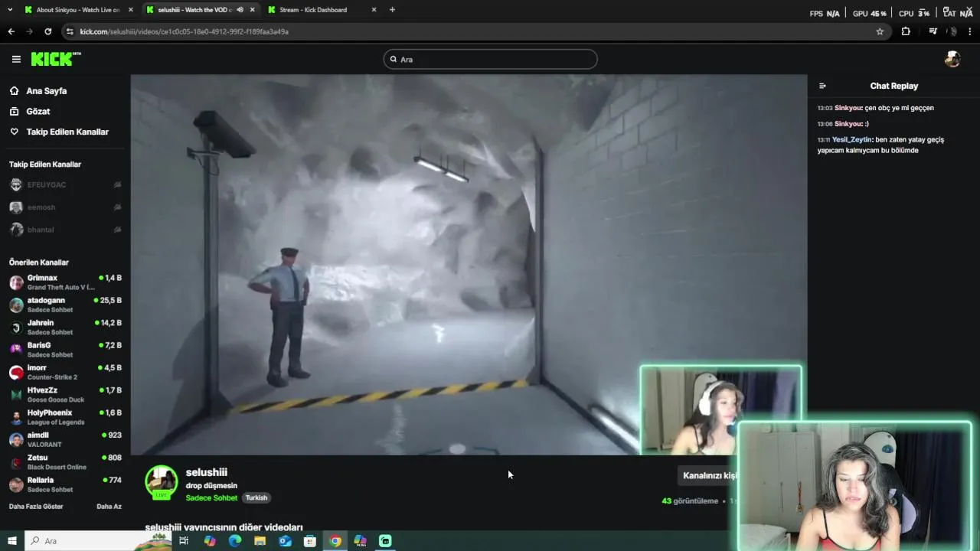Viewport: 980px width, 551px height.
Task: Click the GPU 45 % overlay readout
Action: 870,13
